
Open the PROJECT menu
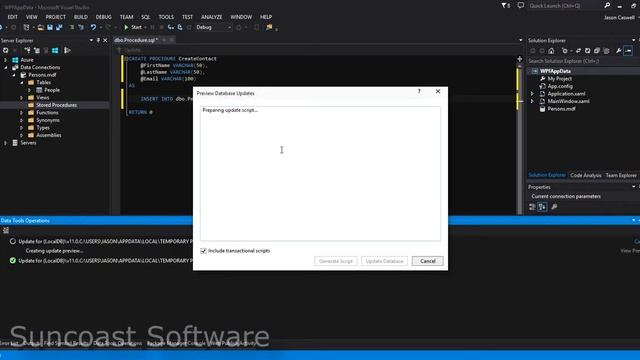tap(56, 17)
